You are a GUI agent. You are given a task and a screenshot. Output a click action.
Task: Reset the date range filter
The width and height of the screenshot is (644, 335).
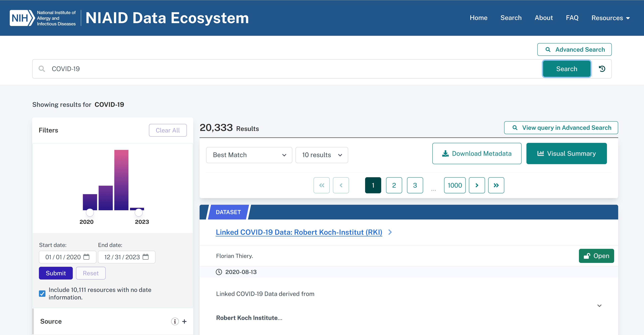(91, 273)
